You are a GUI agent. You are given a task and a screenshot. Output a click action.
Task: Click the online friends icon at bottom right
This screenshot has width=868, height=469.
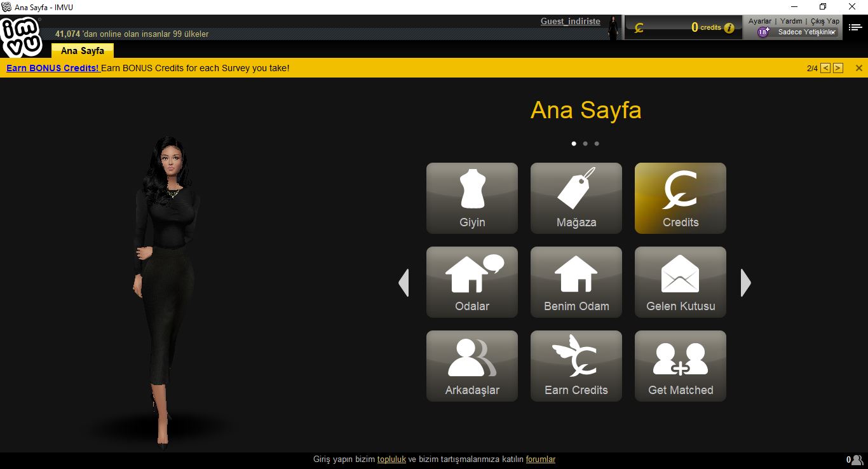pyautogui.click(x=858, y=459)
